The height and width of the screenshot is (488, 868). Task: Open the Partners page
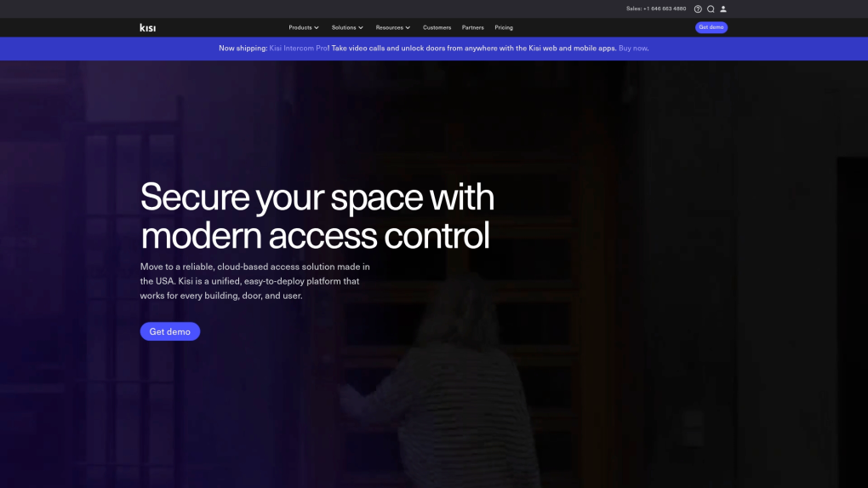coord(473,28)
